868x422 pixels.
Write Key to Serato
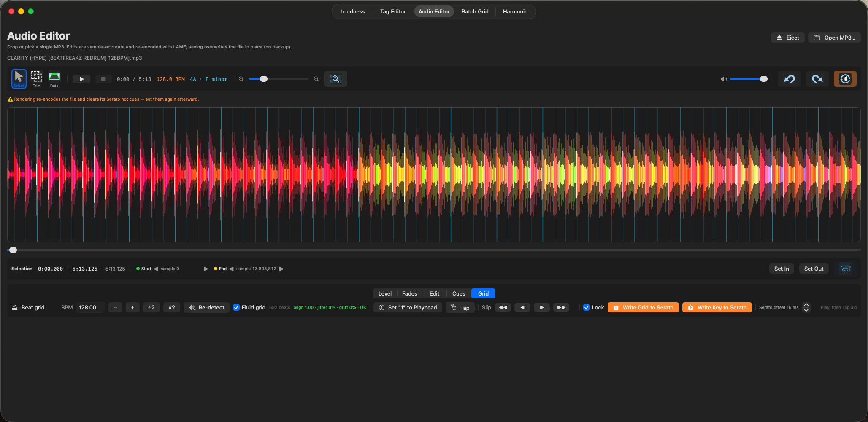pos(717,307)
